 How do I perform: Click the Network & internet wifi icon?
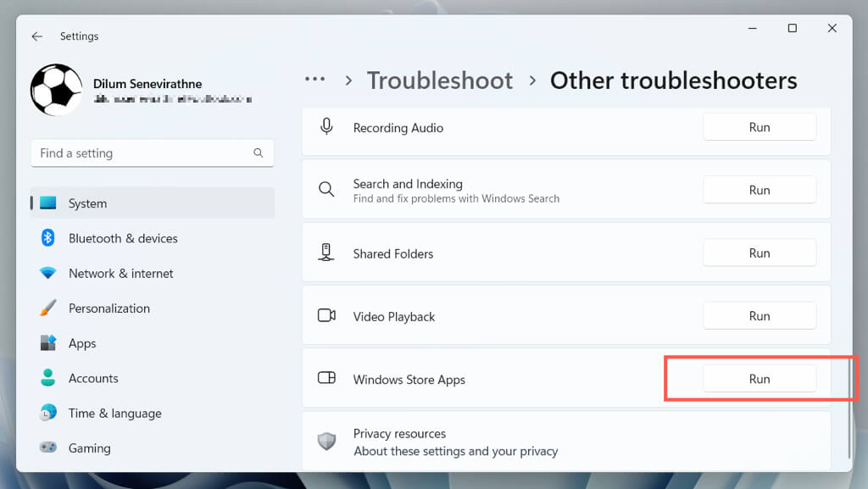point(48,273)
